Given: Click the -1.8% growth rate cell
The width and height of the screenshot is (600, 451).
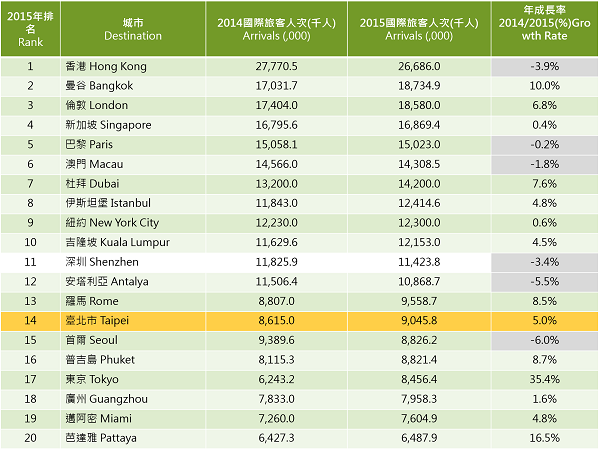Looking at the screenshot, I should [x=545, y=164].
